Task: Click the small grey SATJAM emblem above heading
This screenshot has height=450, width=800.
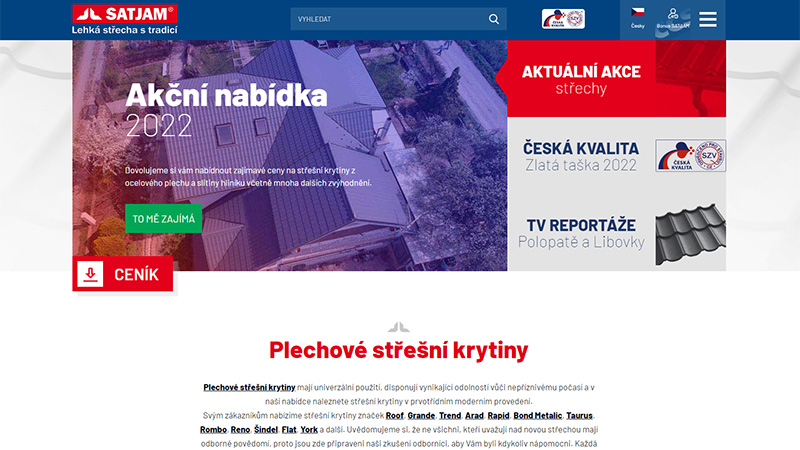Action: coord(398,327)
